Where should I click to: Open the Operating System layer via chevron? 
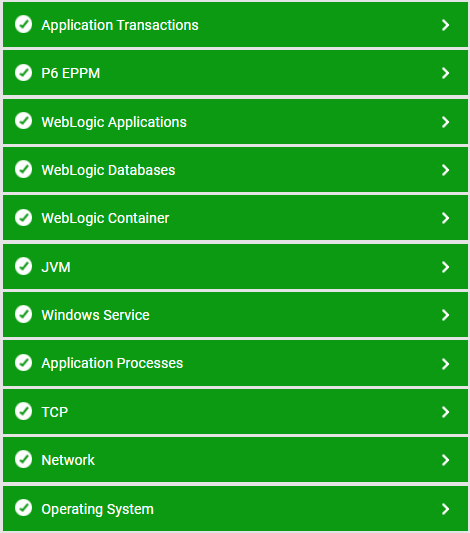click(x=445, y=509)
